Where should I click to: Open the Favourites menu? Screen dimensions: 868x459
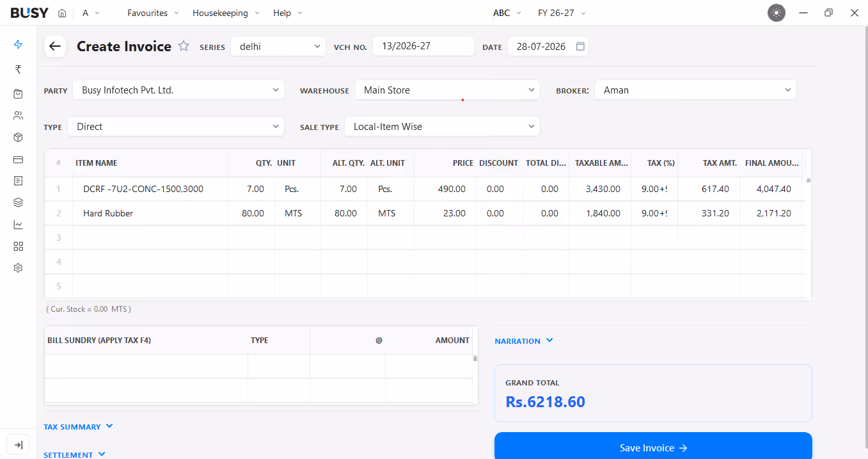[x=154, y=13]
